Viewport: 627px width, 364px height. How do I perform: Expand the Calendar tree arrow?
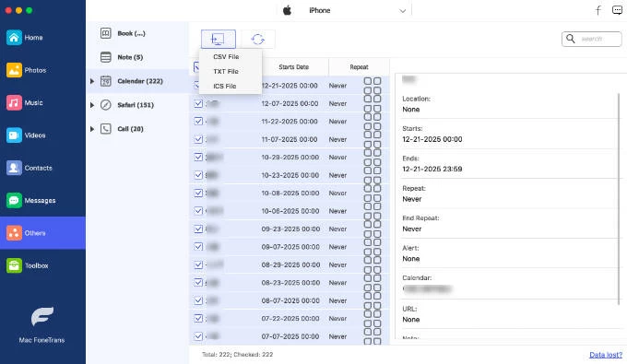pyautogui.click(x=92, y=81)
